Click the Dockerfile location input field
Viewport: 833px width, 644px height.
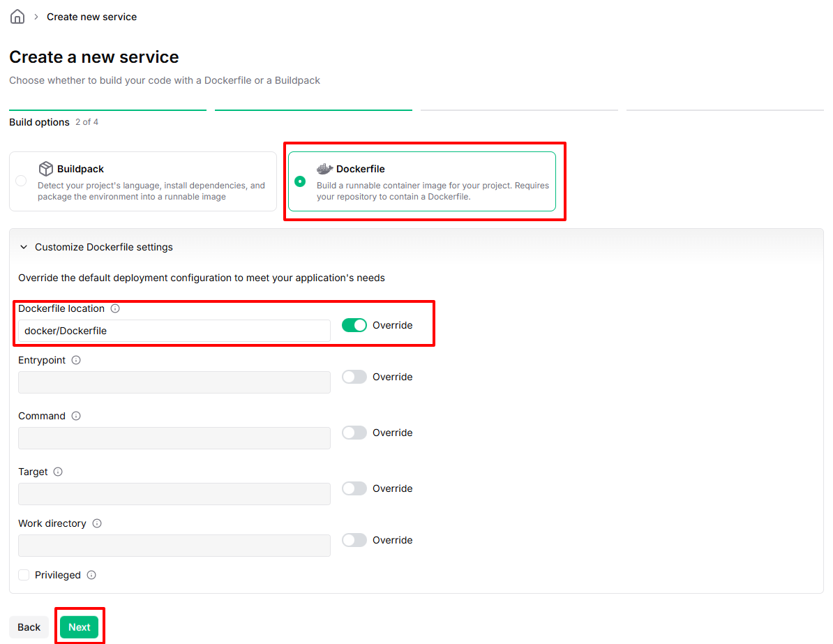pos(174,331)
